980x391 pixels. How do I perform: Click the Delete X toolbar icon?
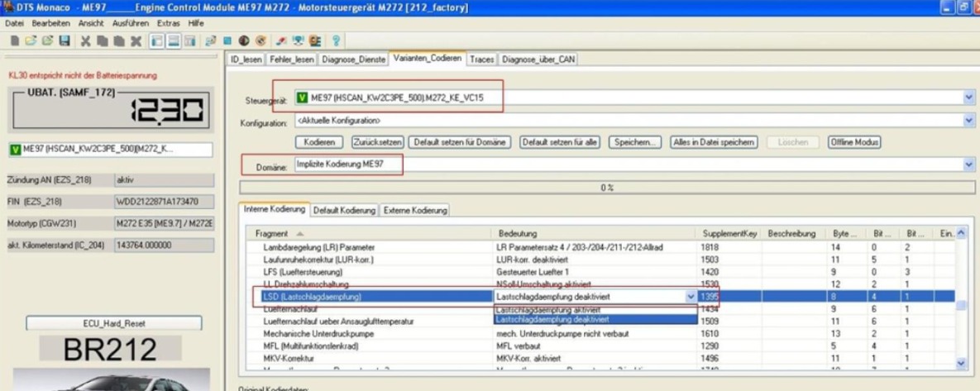pos(135,41)
